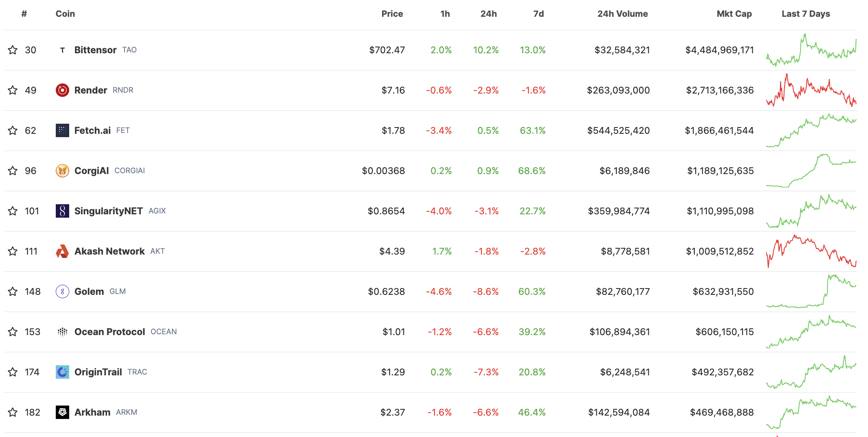Click the Arkham coin logo
868x437 pixels.
[x=62, y=412]
